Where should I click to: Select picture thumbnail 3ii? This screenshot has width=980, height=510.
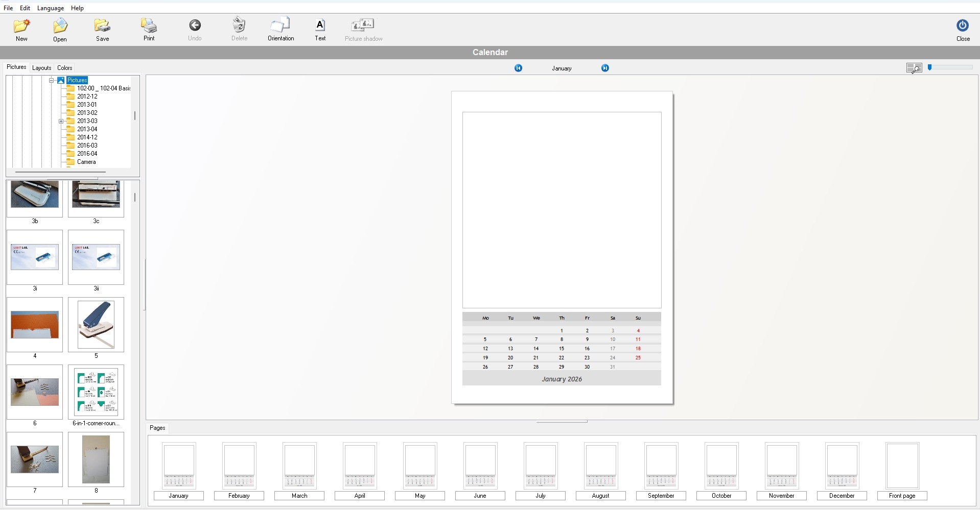[x=96, y=257]
